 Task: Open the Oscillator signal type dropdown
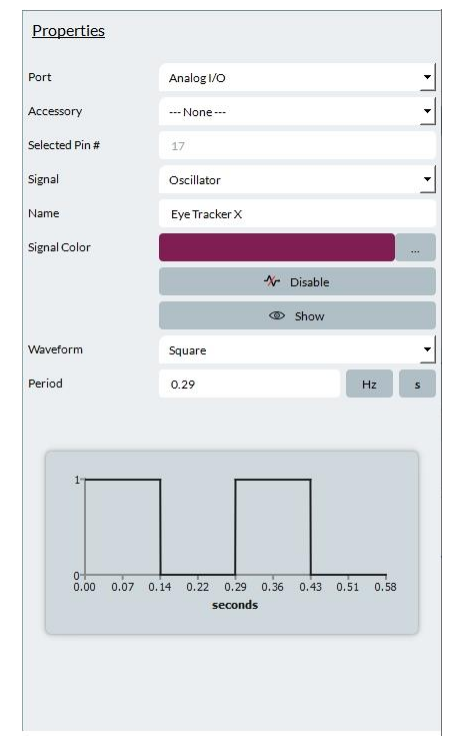point(297,180)
